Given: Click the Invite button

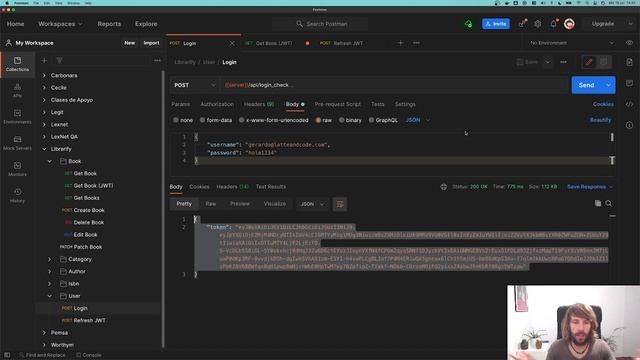Looking at the screenshot, I should coord(496,24).
